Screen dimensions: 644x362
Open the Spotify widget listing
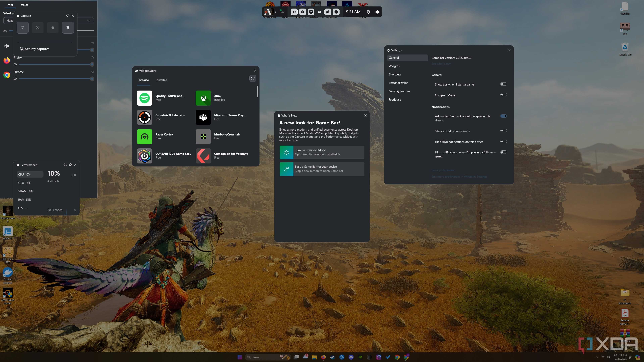[165, 98]
